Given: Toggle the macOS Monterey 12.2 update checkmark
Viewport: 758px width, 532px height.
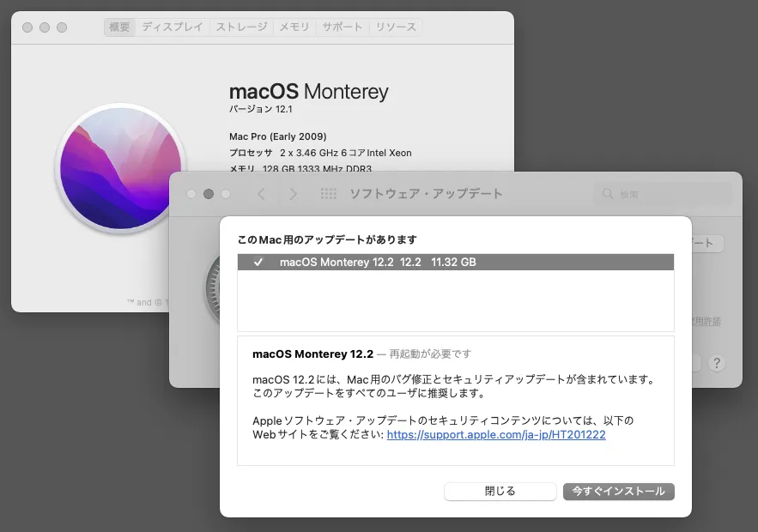Looking at the screenshot, I should [258, 262].
